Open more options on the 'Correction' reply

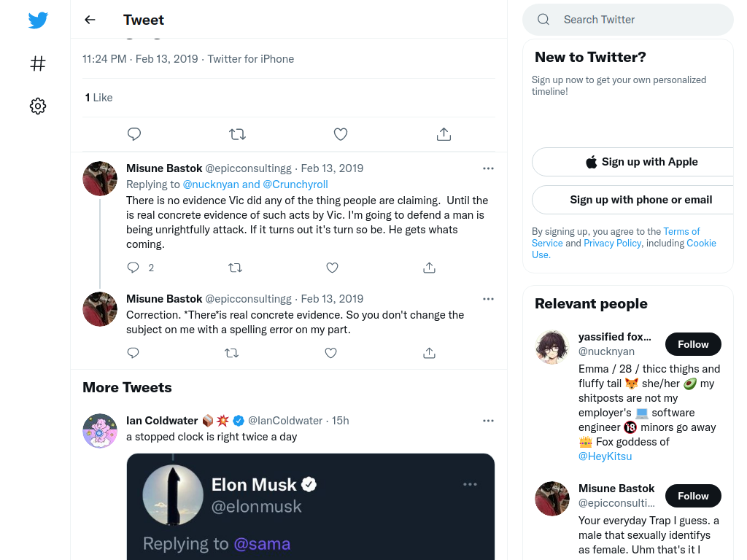(x=488, y=299)
